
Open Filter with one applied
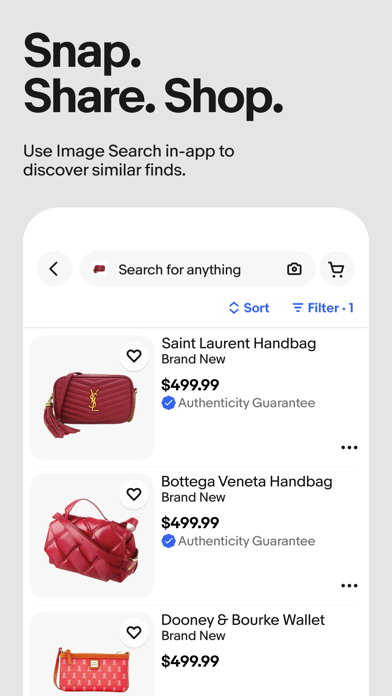pos(323,308)
